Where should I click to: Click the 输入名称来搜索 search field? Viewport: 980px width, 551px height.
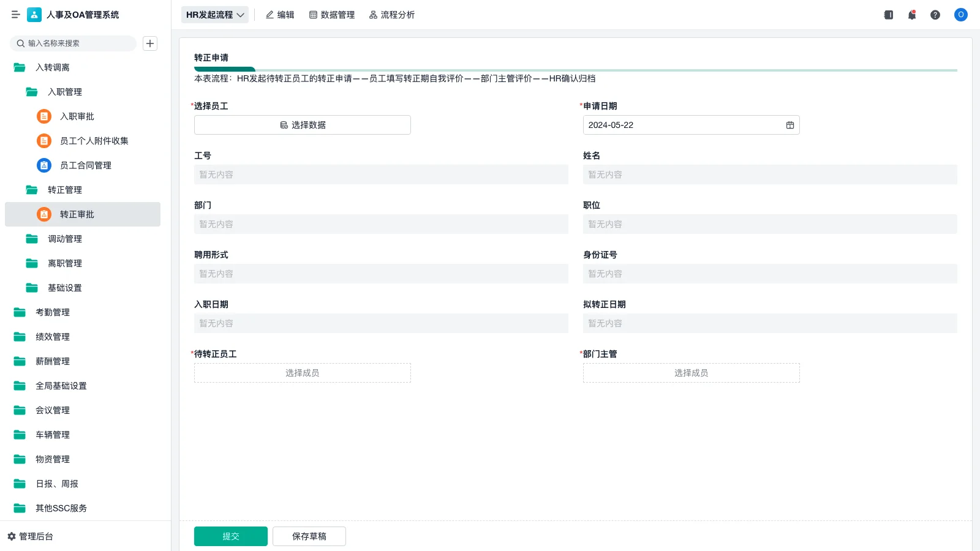point(73,43)
